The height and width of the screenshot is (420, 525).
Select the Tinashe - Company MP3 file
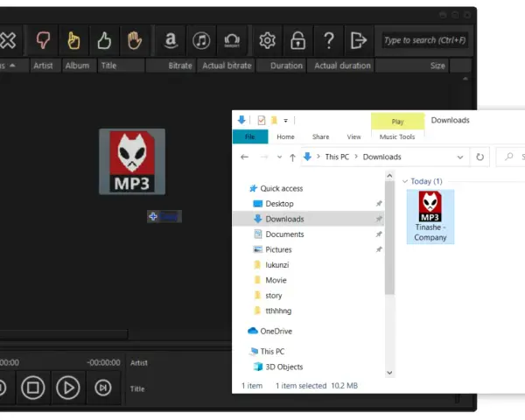(x=430, y=216)
